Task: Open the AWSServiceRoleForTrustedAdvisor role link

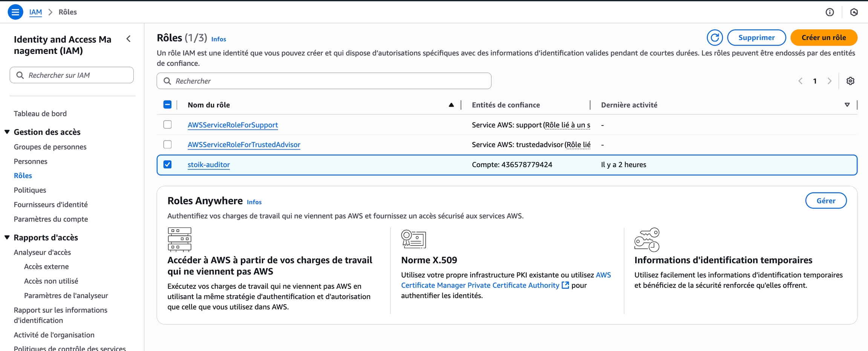Action: (244, 145)
